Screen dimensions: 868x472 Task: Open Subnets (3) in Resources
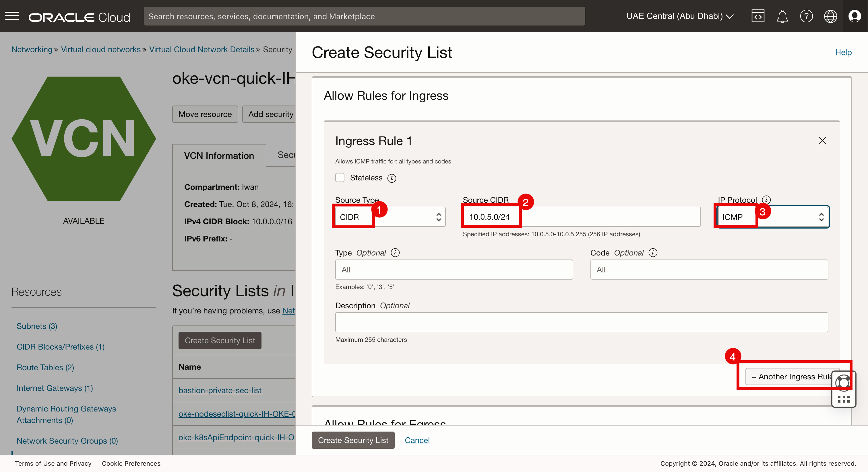pyautogui.click(x=37, y=326)
